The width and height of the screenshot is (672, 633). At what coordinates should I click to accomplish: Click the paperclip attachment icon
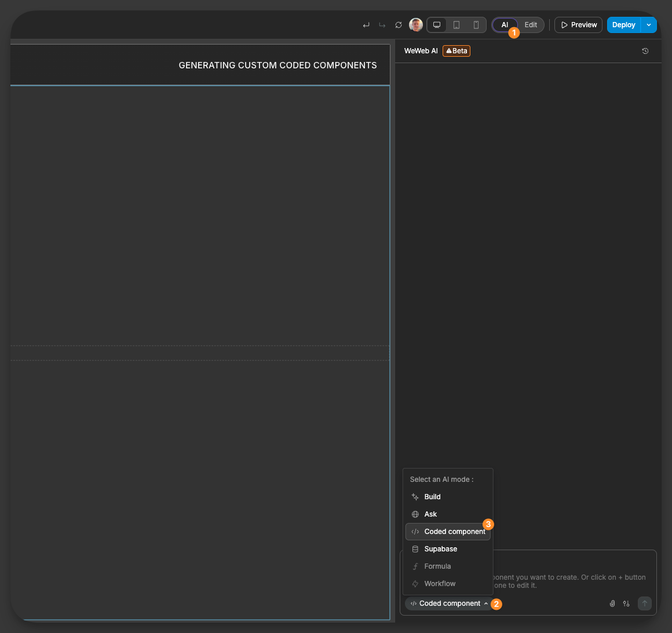612,603
